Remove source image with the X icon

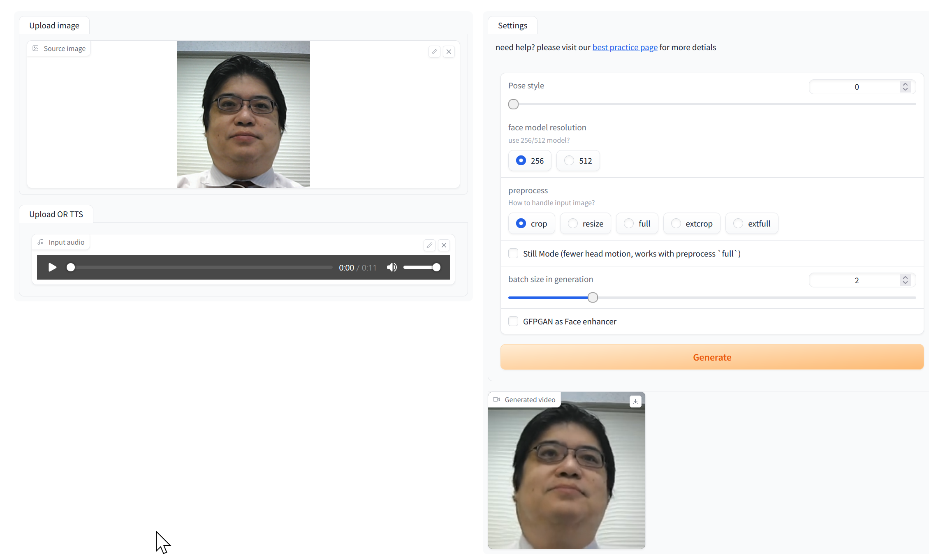(449, 52)
